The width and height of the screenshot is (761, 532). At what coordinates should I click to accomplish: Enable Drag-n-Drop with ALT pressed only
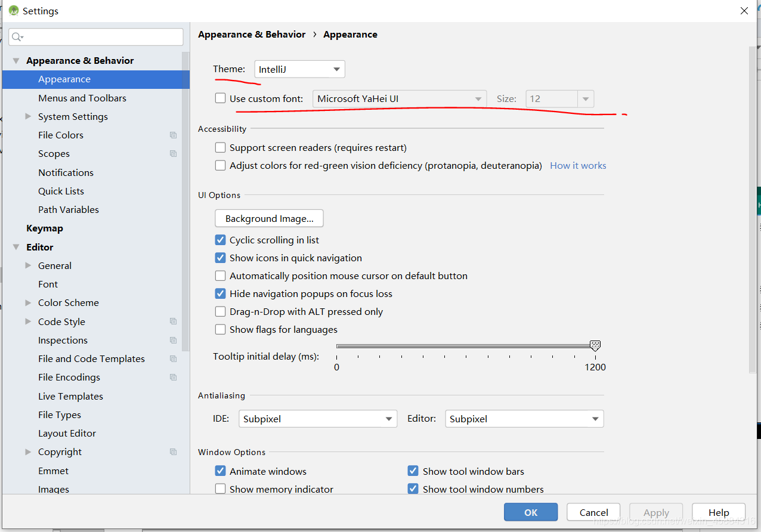(x=221, y=311)
